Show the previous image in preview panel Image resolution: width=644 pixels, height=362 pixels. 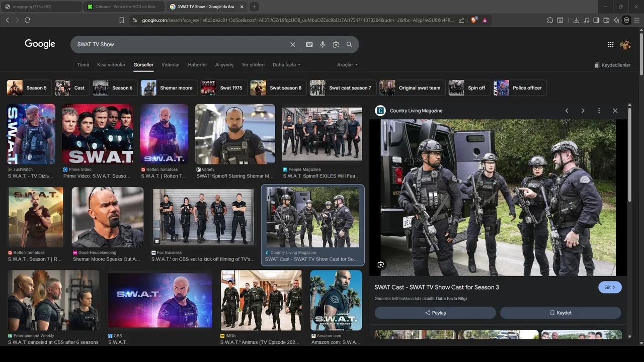pyautogui.click(x=567, y=111)
